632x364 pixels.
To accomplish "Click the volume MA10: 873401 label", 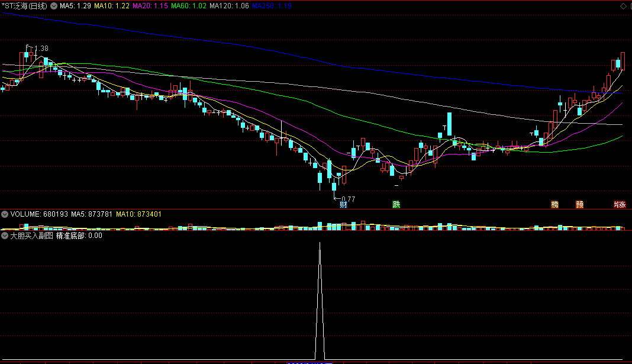I will click(138, 214).
